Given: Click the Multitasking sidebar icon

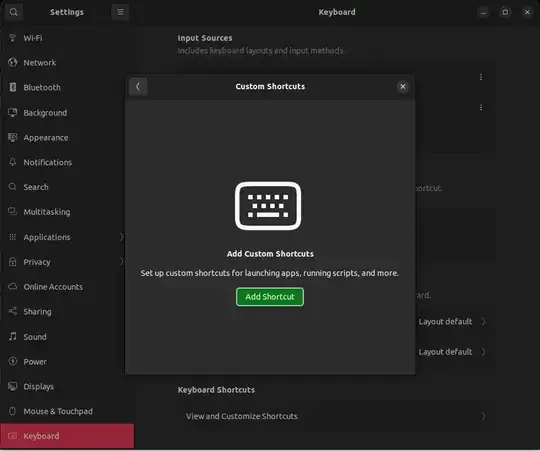Looking at the screenshot, I should click(x=12, y=211).
